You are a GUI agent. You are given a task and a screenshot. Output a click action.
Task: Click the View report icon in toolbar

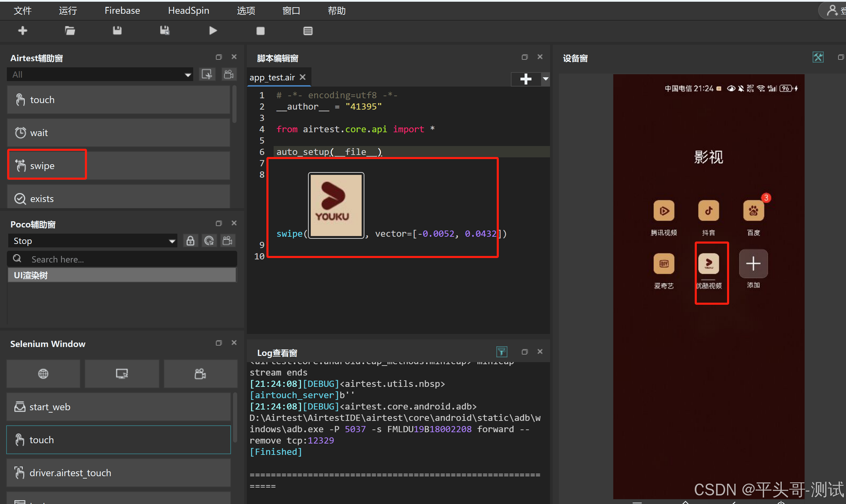click(308, 31)
